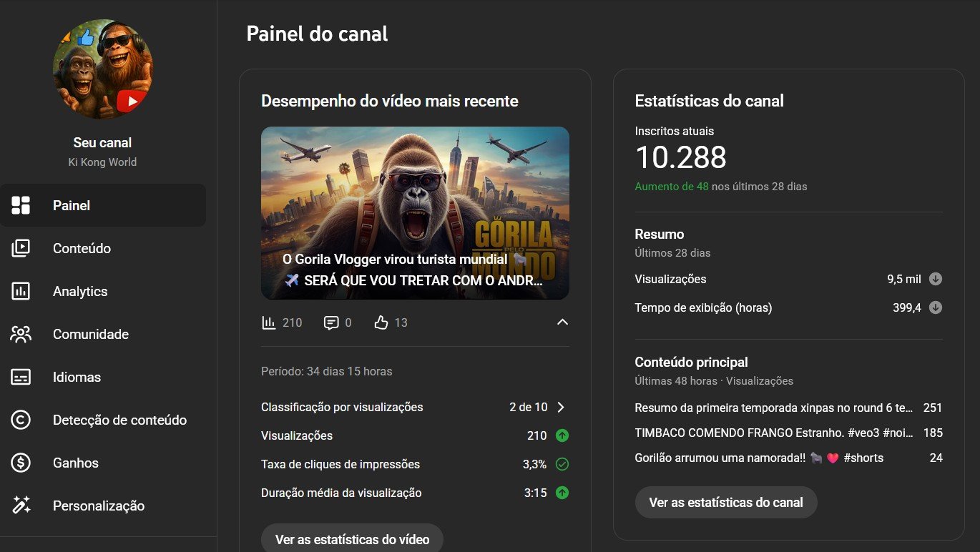Viewport: 980px width, 552px height.
Task: Click the Comunidade people icon
Action: tap(21, 334)
